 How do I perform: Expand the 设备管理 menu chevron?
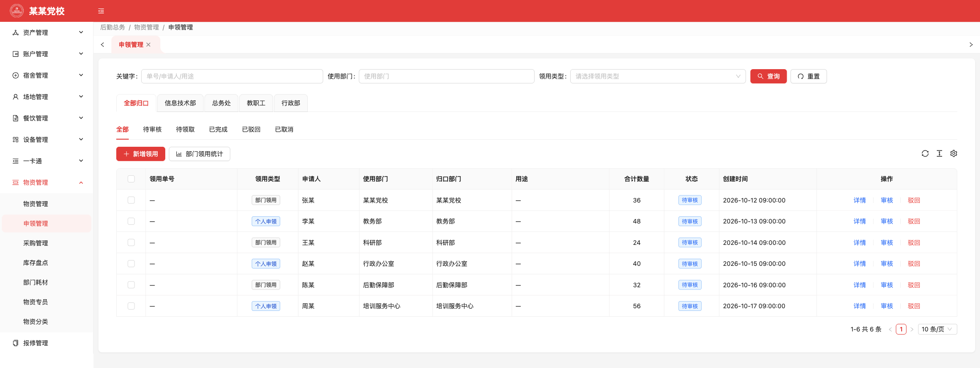tap(81, 139)
